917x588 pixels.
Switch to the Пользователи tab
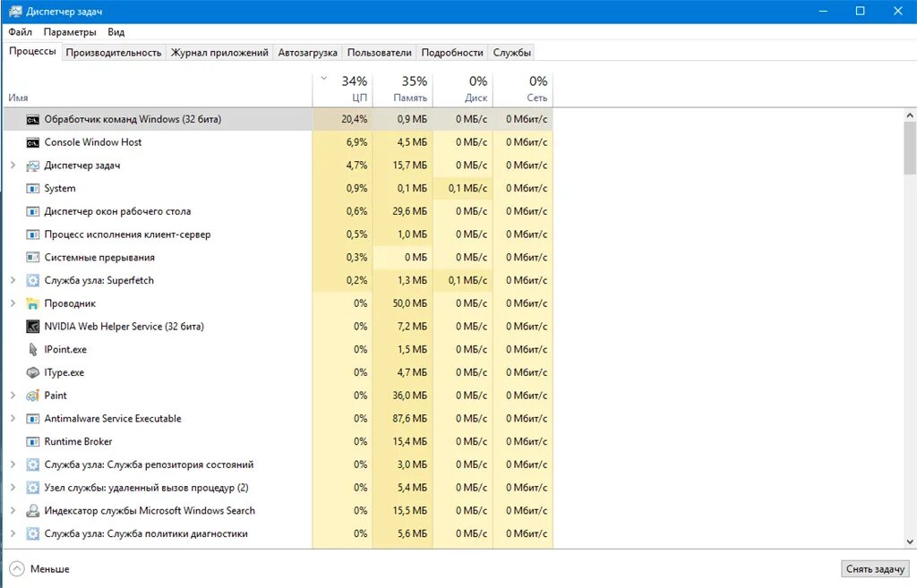point(380,53)
